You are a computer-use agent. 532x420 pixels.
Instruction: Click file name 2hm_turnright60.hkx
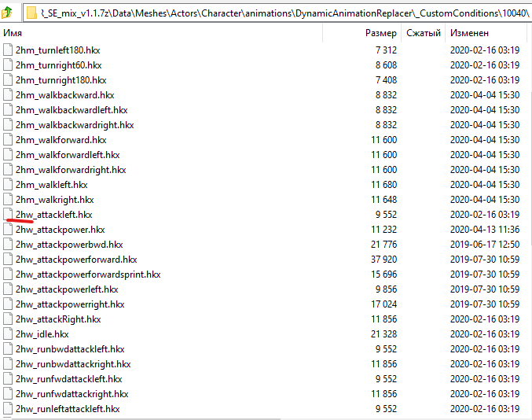[x=58, y=65]
